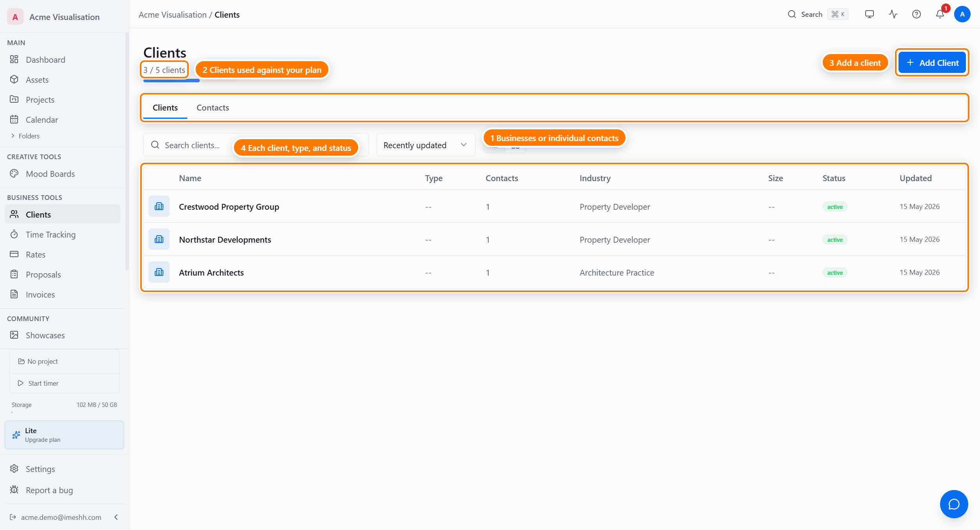Start the timer
The height and width of the screenshot is (530, 980).
[x=64, y=383]
